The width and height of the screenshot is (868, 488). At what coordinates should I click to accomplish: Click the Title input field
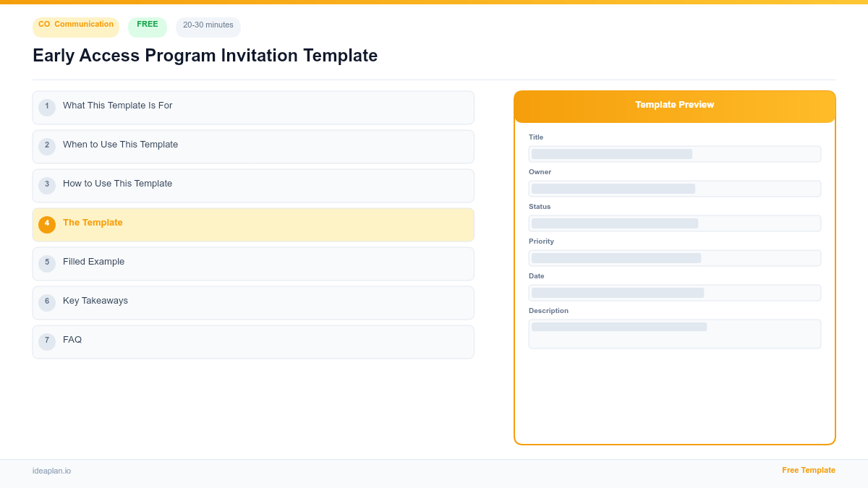point(675,154)
